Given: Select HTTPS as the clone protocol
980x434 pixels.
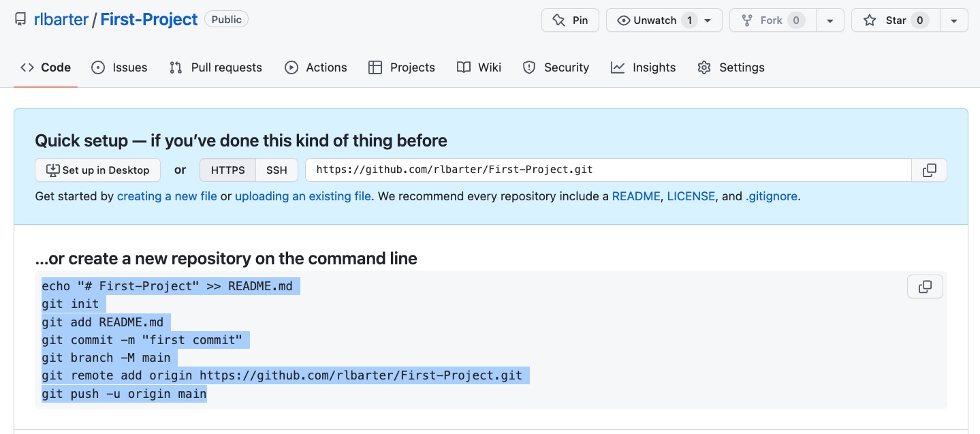Looking at the screenshot, I should point(227,170).
